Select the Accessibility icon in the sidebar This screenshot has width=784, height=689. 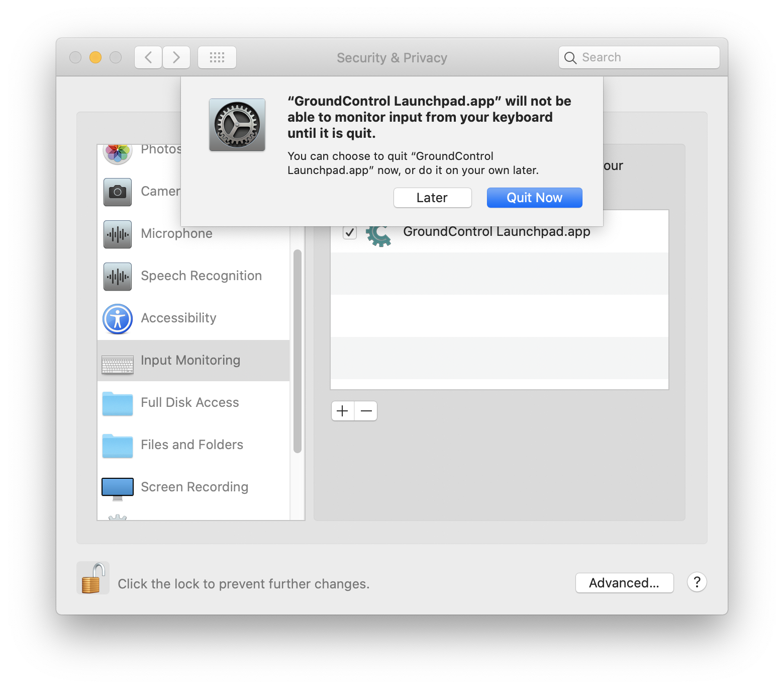tap(118, 319)
